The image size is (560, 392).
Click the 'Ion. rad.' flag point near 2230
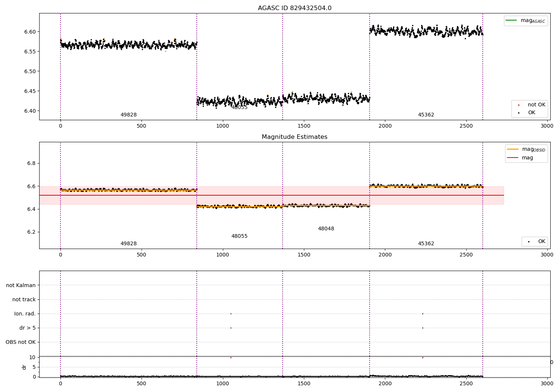pos(423,314)
